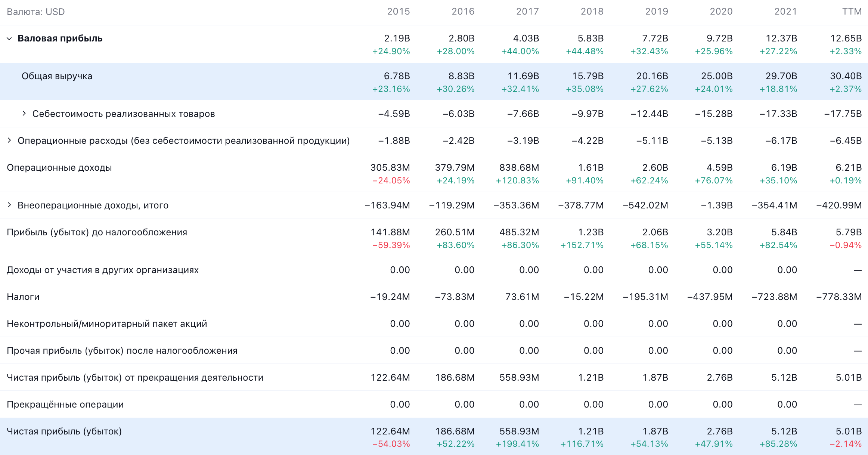Click total revenue 6.78B for 2015

[397, 76]
